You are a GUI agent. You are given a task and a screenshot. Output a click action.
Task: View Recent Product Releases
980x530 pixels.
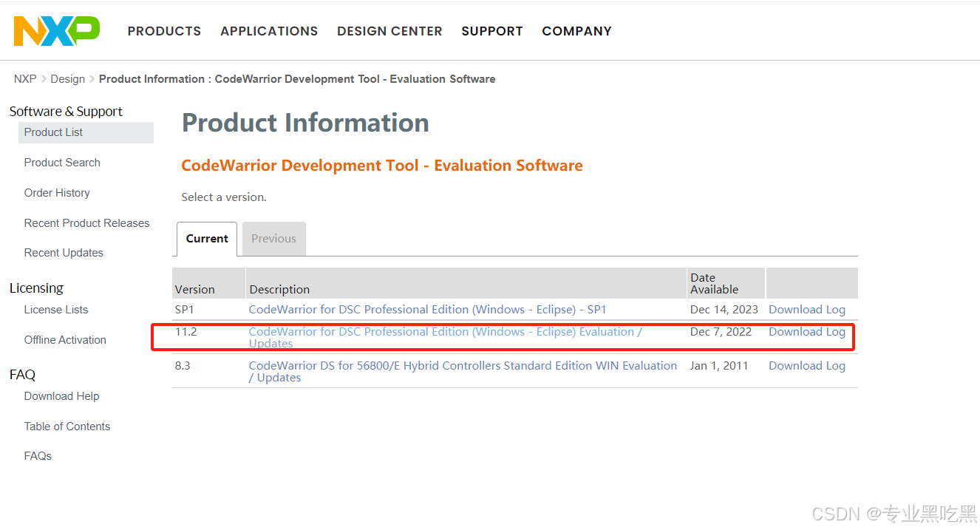click(x=86, y=223)
